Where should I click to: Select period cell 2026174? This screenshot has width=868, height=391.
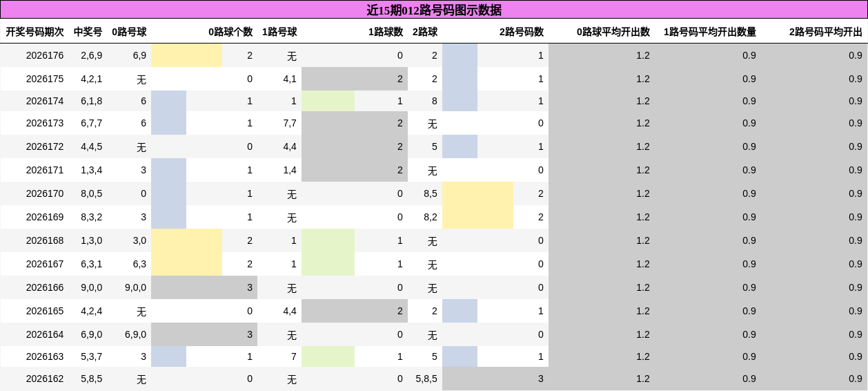45,101
